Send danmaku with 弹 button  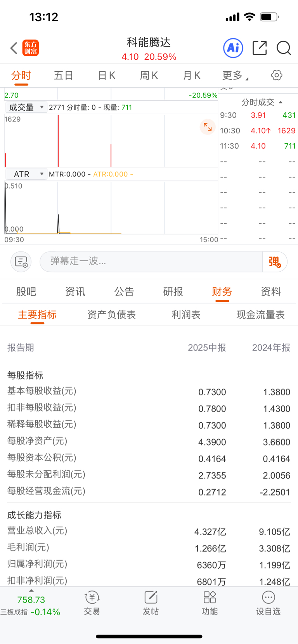[275, 262]
